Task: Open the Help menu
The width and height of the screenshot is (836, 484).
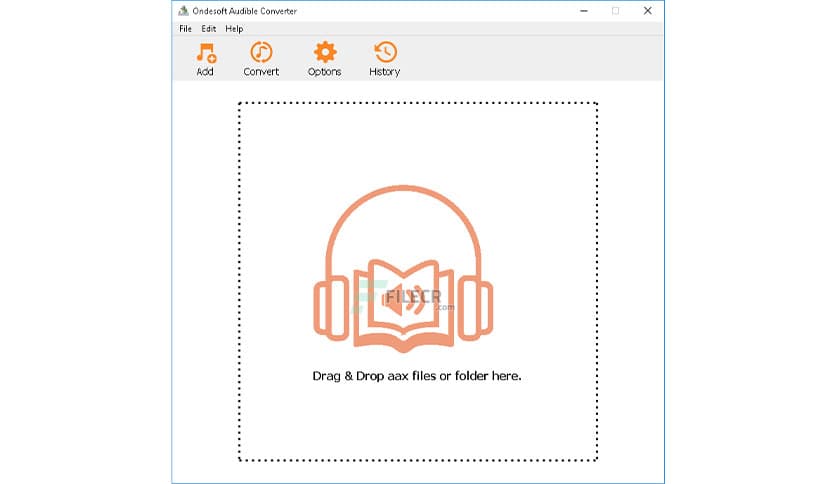Action: [x=234, y=29]
